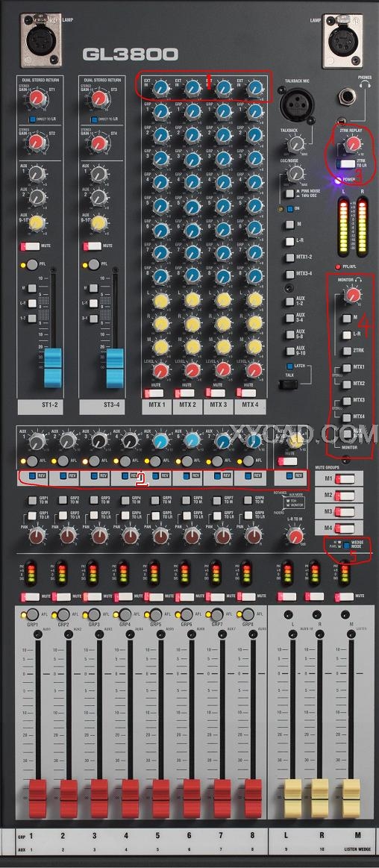Route talkback to AUX 9-10
This screenshot has height=868, width=379.
[290, 351]
